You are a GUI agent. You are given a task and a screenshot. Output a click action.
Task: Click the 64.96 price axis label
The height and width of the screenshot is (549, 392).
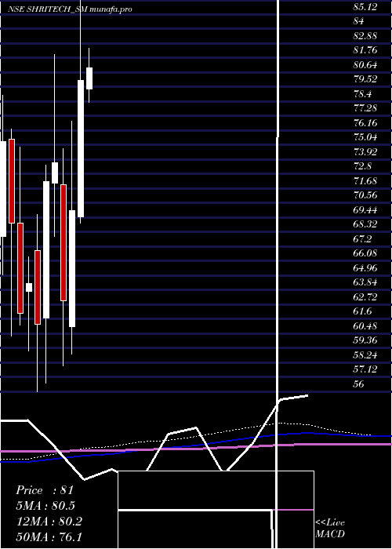point(365,268)
